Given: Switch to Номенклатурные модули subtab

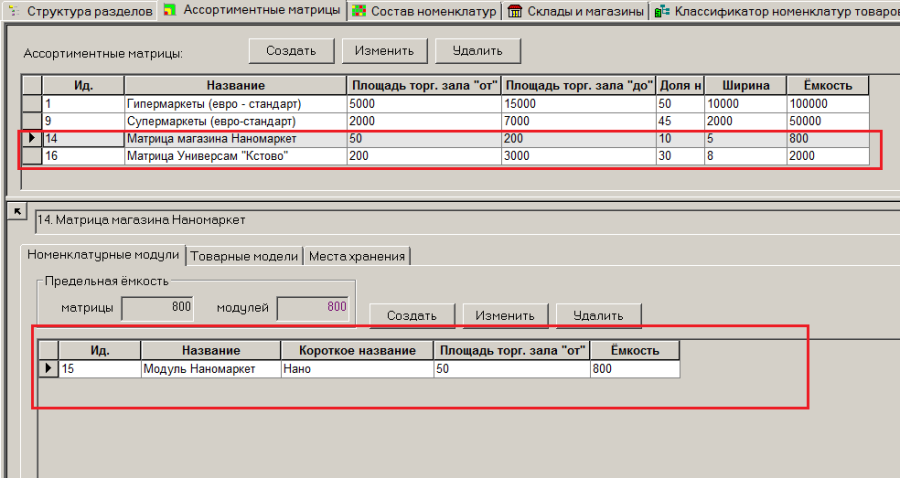Looking at the screenshot, I should (x=103, y=255).
